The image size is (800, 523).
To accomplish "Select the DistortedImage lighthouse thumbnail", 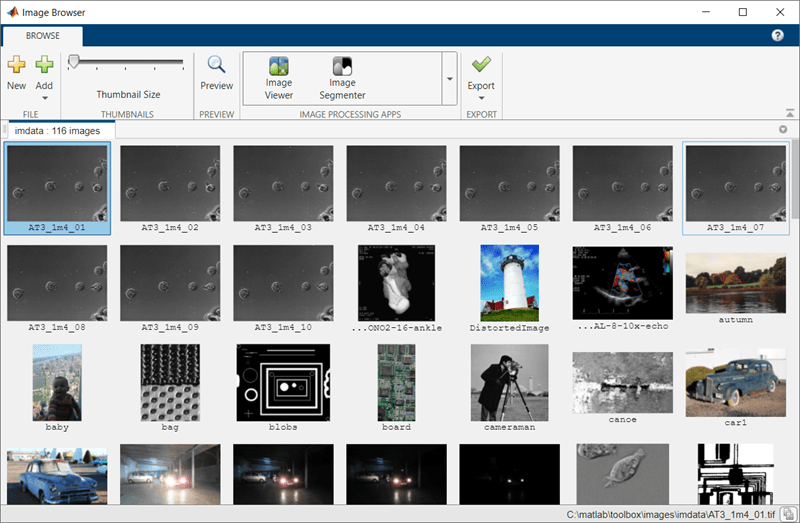I will (x=510, y=283).
